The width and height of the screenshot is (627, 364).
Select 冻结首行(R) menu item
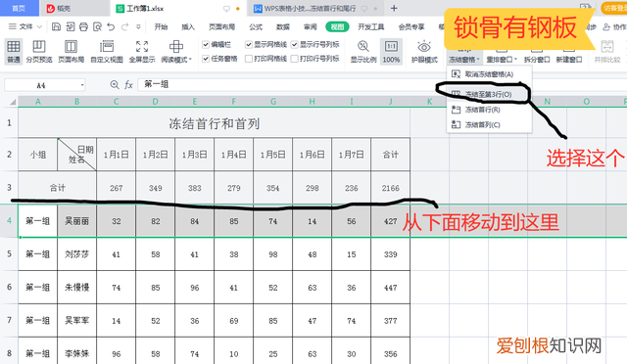point(489,110)
